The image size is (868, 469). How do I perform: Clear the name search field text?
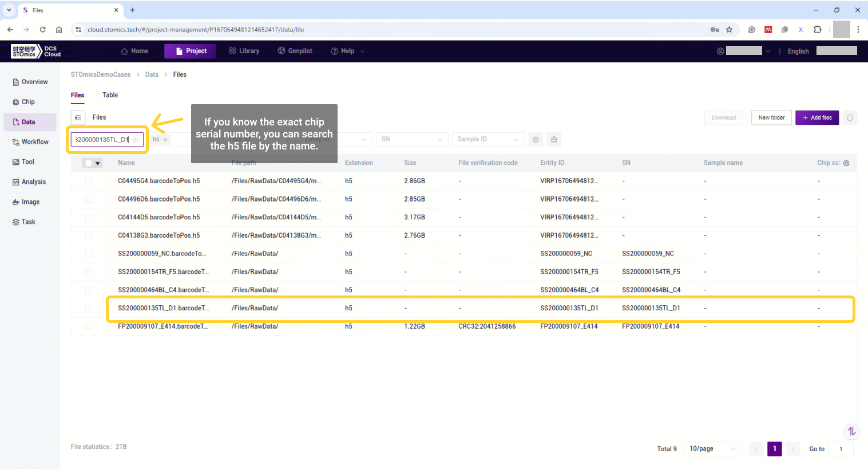[136, 140]
